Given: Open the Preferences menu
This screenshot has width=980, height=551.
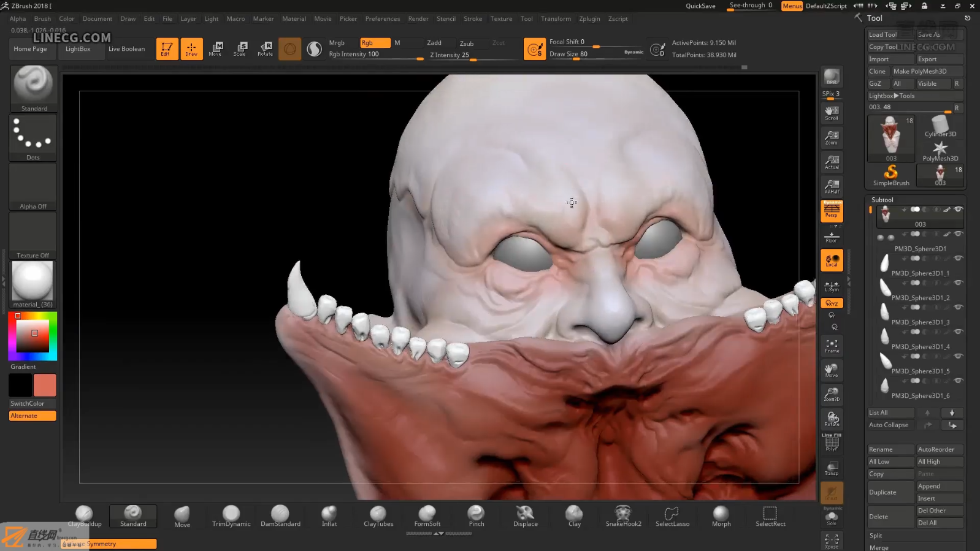Looking at the screenshot, I should (383, 19).
